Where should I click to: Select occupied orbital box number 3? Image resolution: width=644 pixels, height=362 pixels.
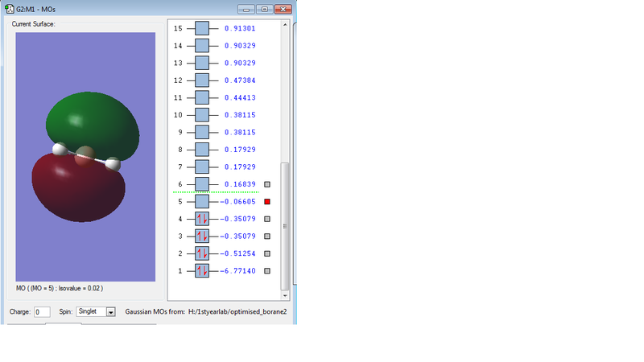click(202, 236)
